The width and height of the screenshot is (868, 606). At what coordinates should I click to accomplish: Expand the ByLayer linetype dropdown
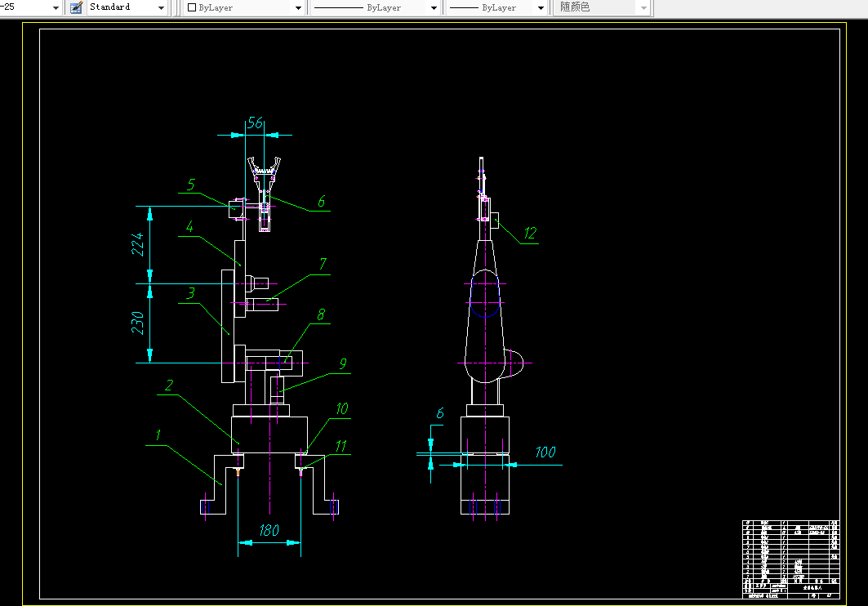tap(434, 7)
